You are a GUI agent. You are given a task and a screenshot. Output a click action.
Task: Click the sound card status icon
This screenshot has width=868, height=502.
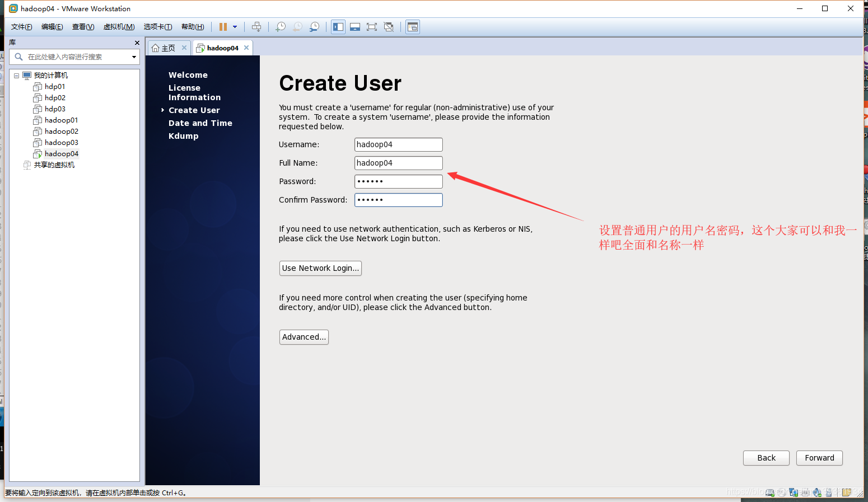(817, 492)
